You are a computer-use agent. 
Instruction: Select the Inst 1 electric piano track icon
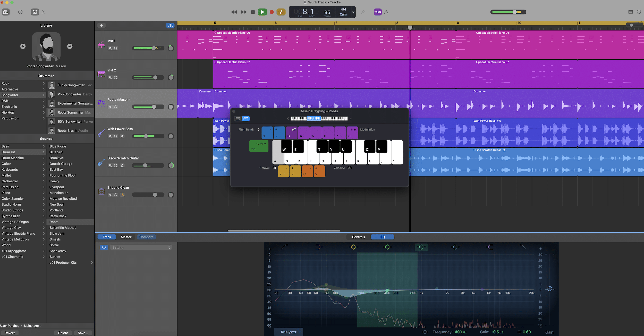coord(101,45)
